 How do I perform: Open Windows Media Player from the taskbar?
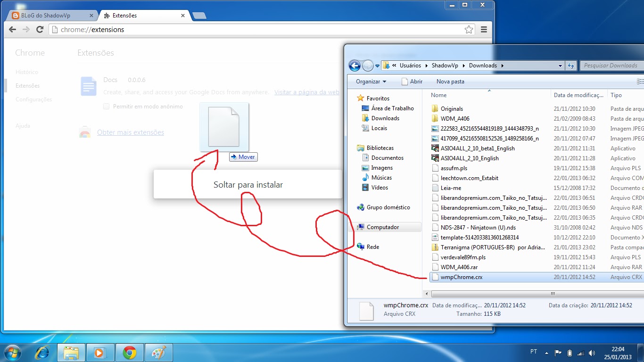pos(100,352)
